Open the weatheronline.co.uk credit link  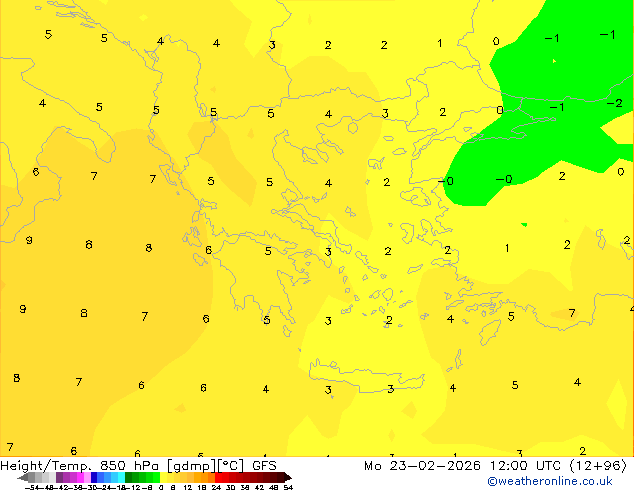550,481
